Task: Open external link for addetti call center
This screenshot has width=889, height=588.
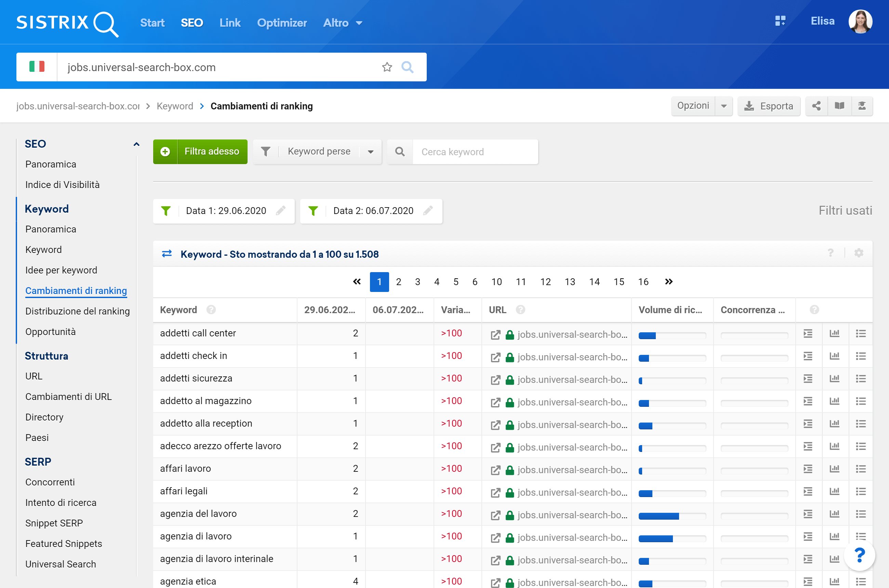Action: [495, 334]
